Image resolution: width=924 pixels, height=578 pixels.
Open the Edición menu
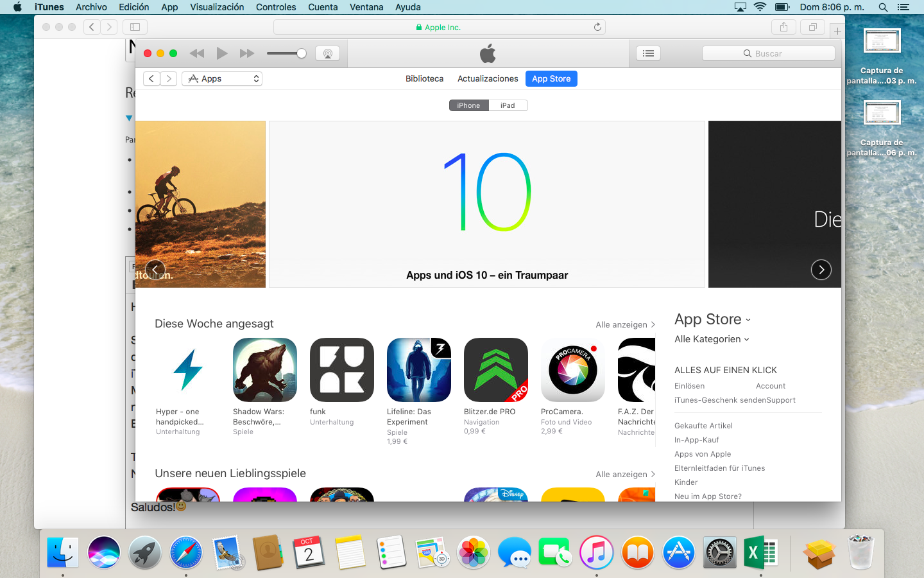click(133, 7)
